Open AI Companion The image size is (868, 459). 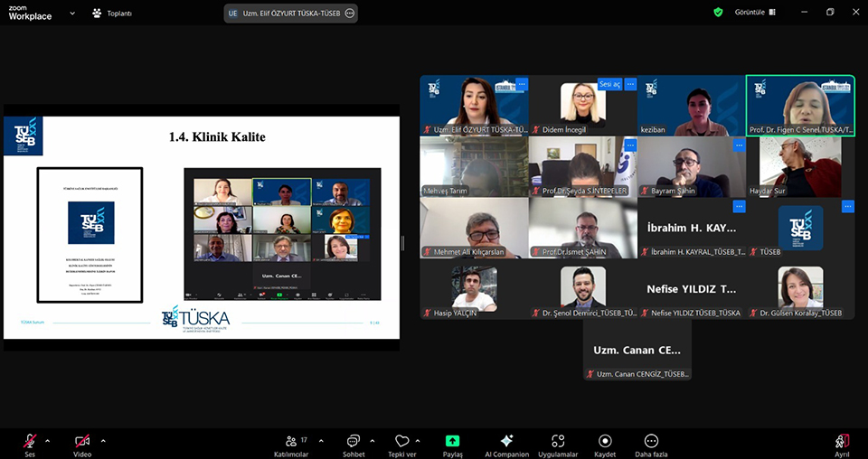[x=506, y=443]
